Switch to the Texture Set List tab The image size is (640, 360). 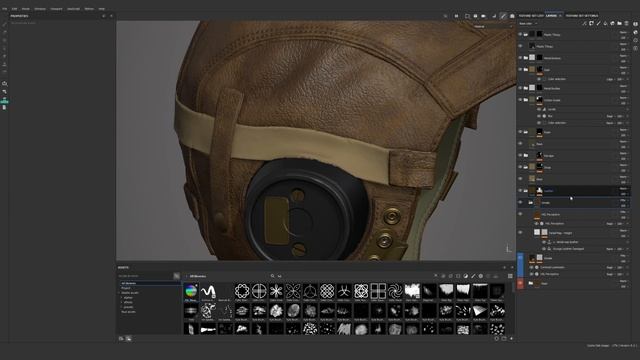(531, 16)
